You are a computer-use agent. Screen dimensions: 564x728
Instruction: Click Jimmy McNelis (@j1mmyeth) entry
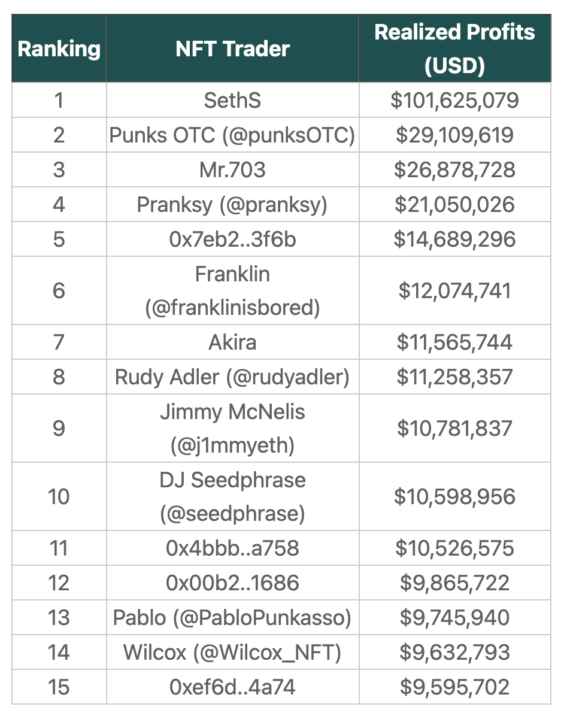pos(232,429)
